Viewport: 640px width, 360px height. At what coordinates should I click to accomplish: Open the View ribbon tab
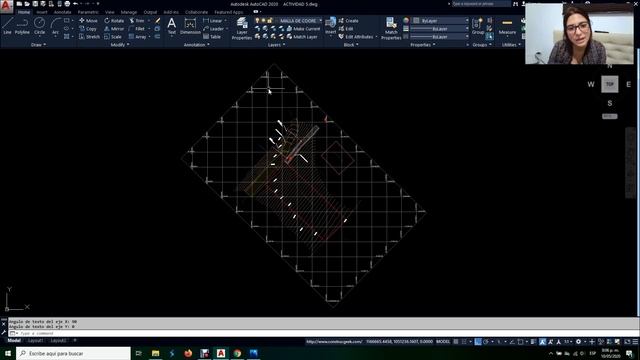tap(110, 12)
